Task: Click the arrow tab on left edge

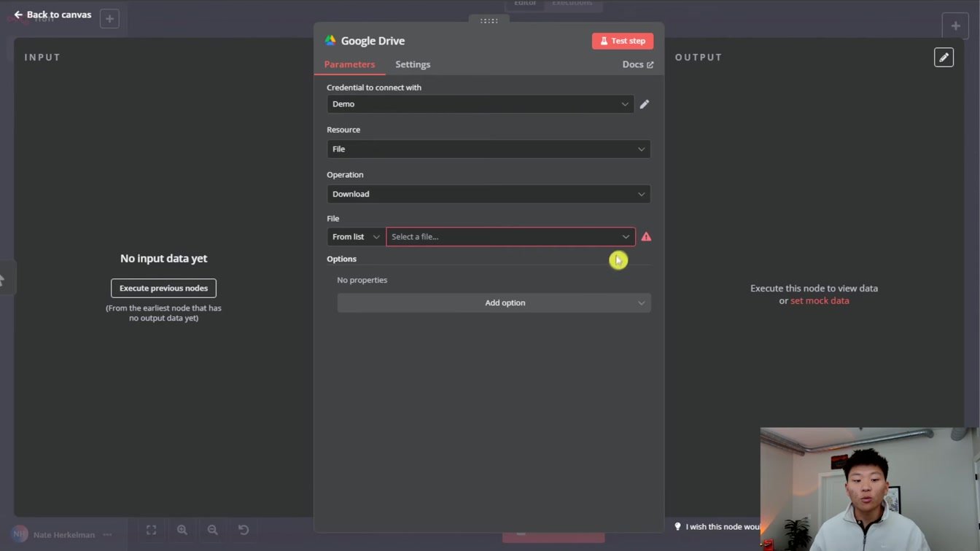Action: point(4,280)
